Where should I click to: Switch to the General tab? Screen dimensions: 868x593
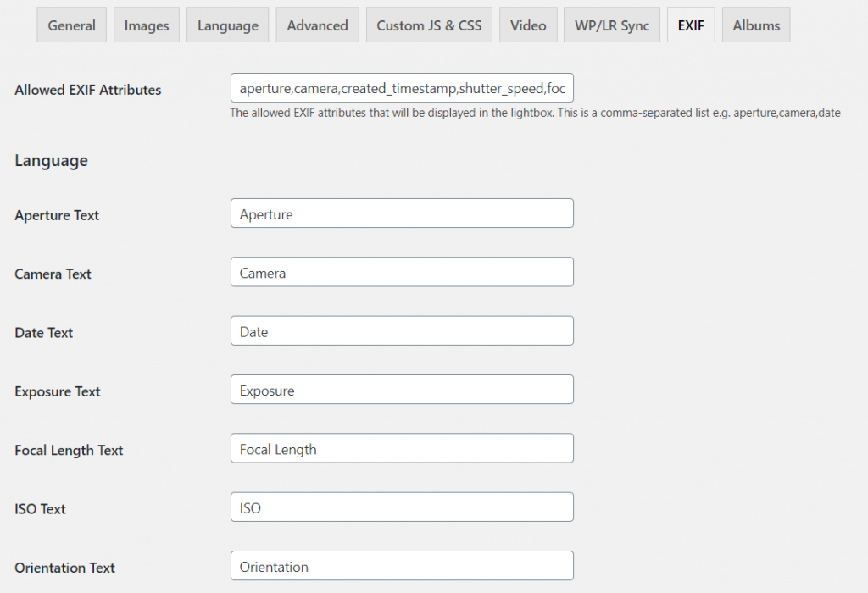pos(71,25)
